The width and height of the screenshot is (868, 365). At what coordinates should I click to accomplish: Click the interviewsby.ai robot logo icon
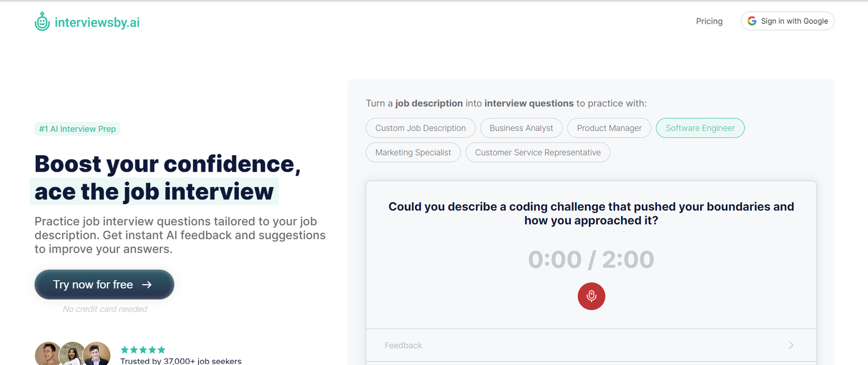(41, 21)
